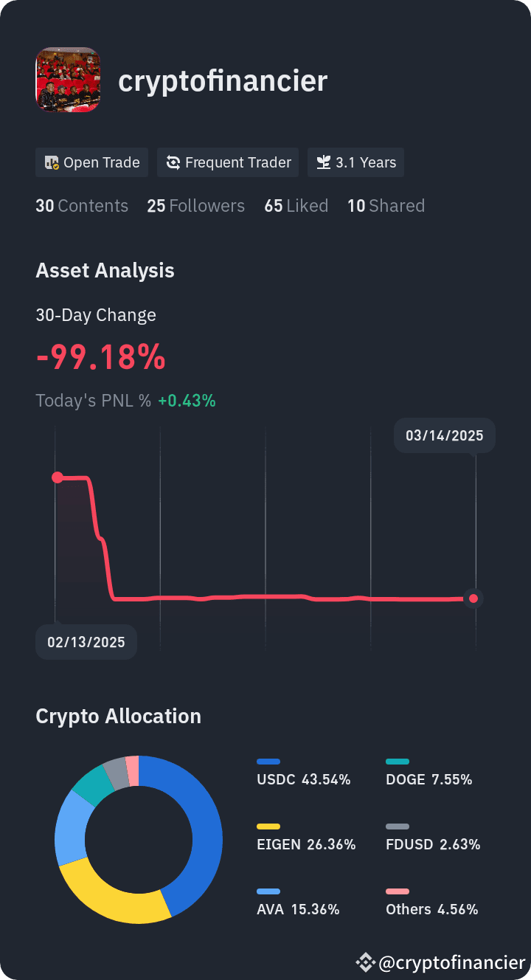
Task: Click the 02/13/2025 date tooltip
Action: (x=86, y=642)
